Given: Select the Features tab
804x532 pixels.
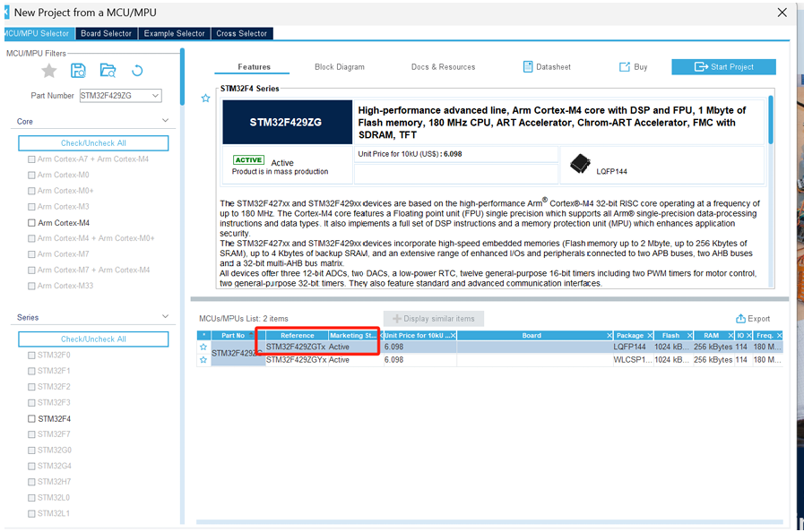Looking at the screenshot, I should (254, 66).
